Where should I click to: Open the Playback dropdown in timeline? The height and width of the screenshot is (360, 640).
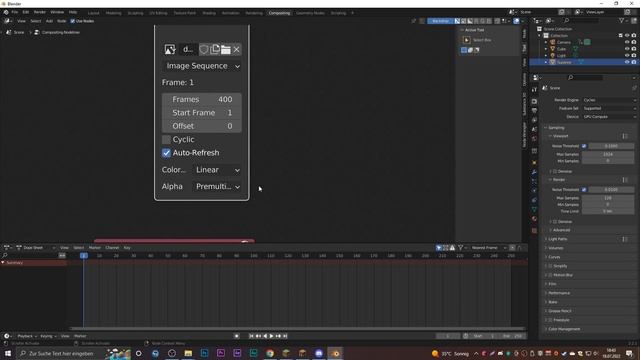tap(27, 336)
